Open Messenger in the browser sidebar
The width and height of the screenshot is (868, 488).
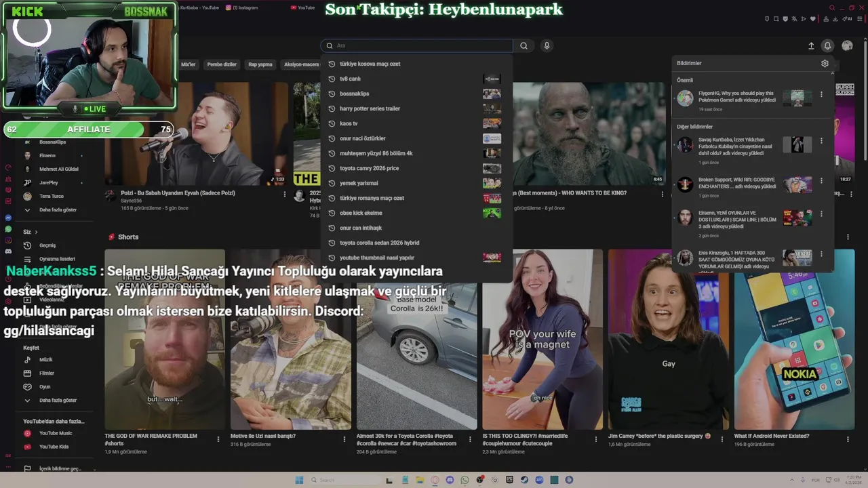pos(8,218)
